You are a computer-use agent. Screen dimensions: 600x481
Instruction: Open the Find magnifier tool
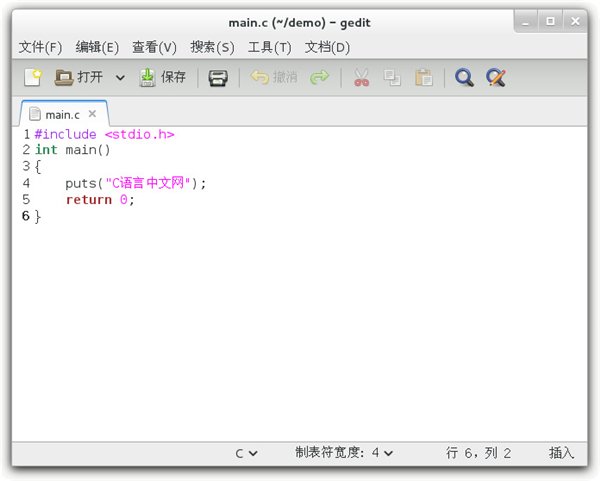464,77
